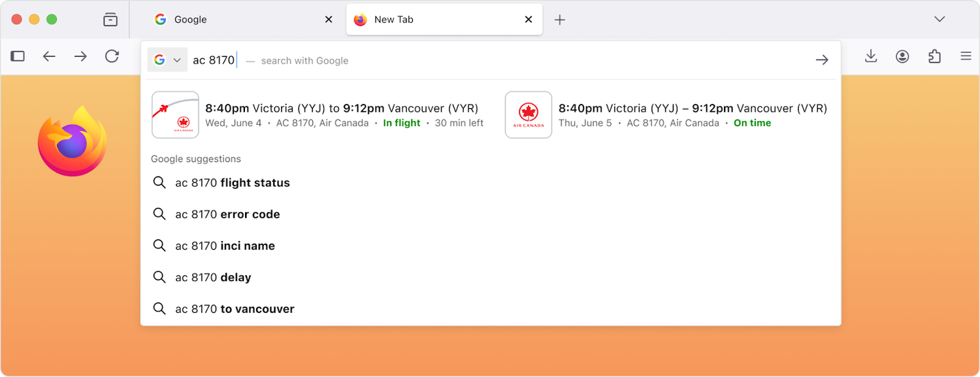Click the 'On time' status text

pos(752,123)
